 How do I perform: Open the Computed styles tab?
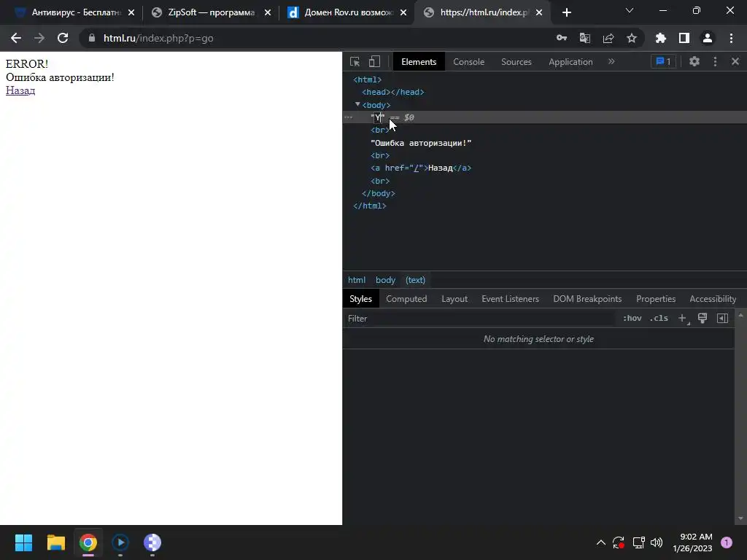(406, 299)
